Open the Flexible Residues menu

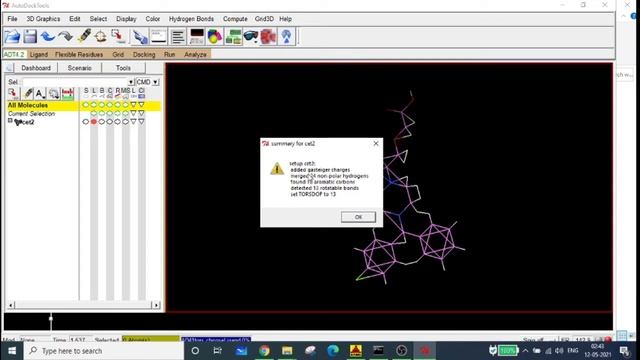point(79,54)
